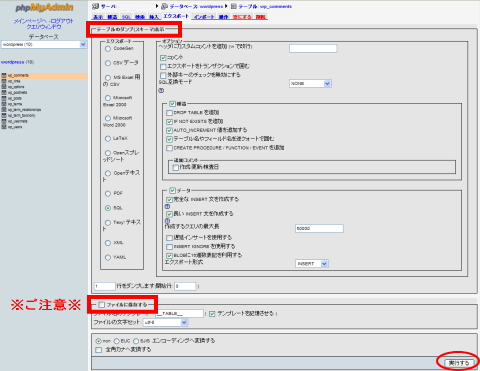Image resolution: width=480 pixels, height=371 pixels.
Task: Enable エクスポートをトランザクションで囲む checkbox
Action: click(163, 67)
